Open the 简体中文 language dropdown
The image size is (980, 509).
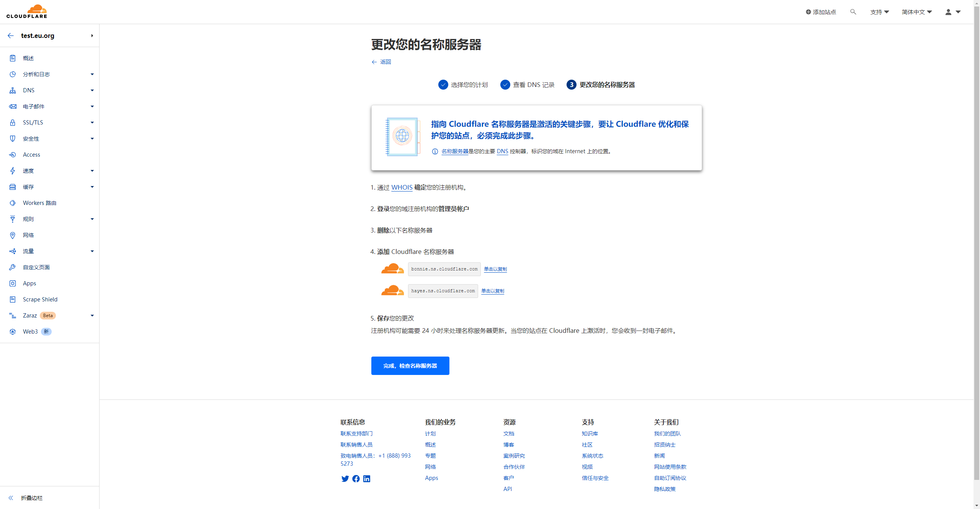click(x=916, y=12)
